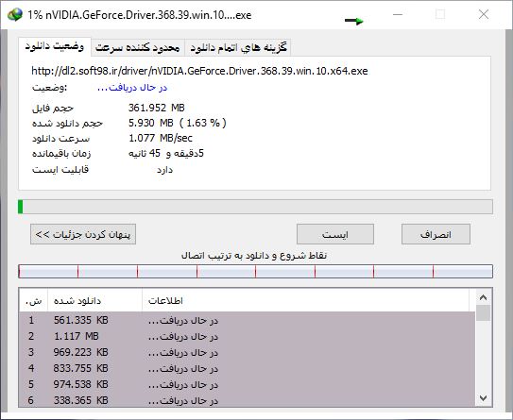Click the دانلود شده column header
Image resolution: width=513 pixels, height=420 pixels.
pos(94,300)
